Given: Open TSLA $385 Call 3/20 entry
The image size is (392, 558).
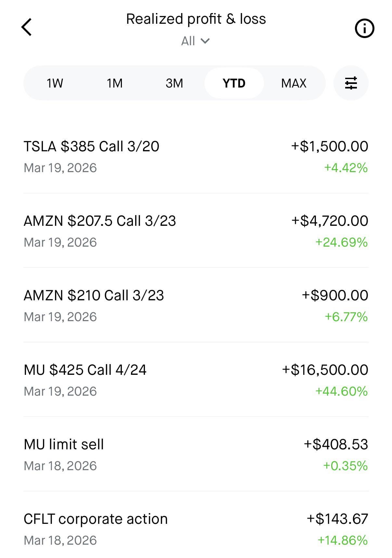Looking at the screenshot, I should click(x=91, y=146).
